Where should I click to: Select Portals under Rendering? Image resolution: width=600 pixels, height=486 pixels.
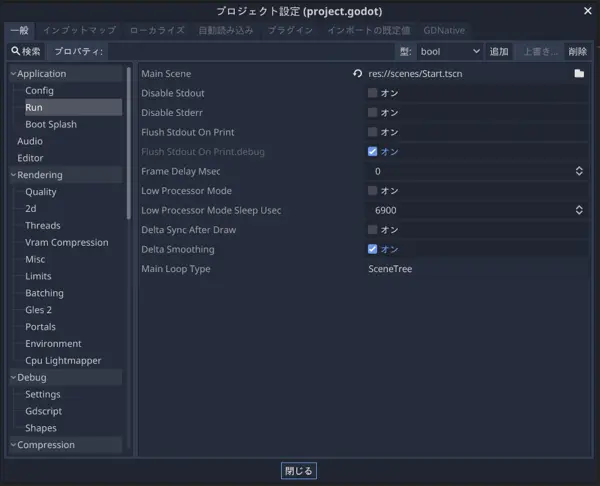click(41, 326)
